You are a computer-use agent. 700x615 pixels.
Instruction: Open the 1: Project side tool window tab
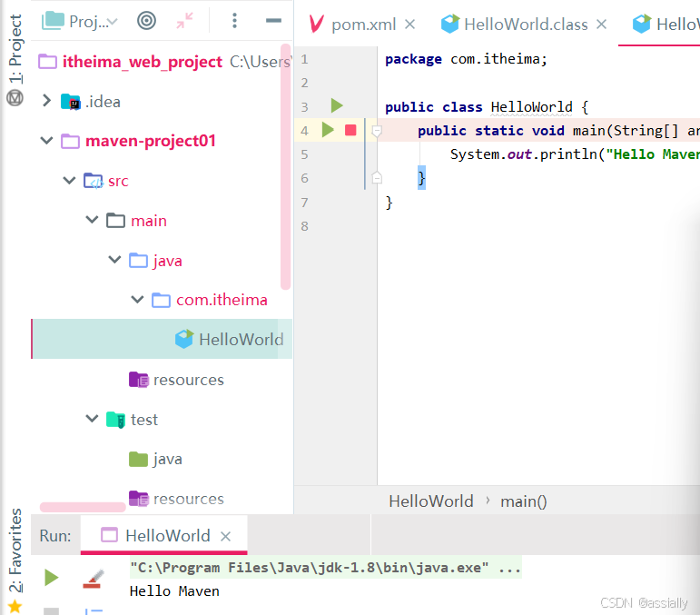pyautogui.click(x=15, y=48)
